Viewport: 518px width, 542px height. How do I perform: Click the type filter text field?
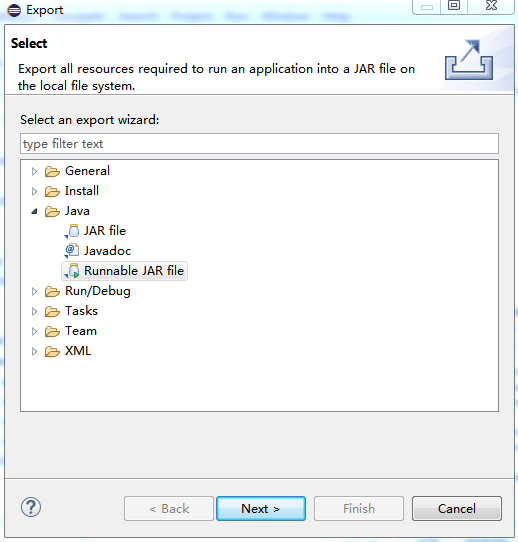click(259, 143)
